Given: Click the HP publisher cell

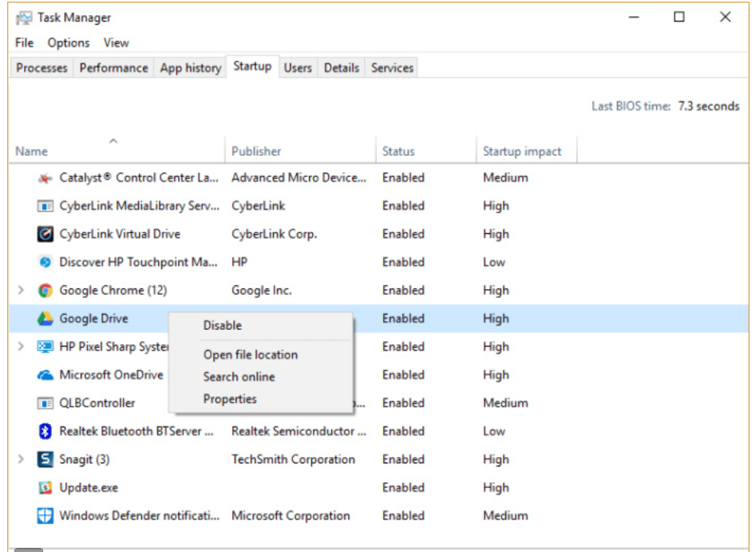Looking at the screenshot, I should pyautogui.click(x=239, y=262).
